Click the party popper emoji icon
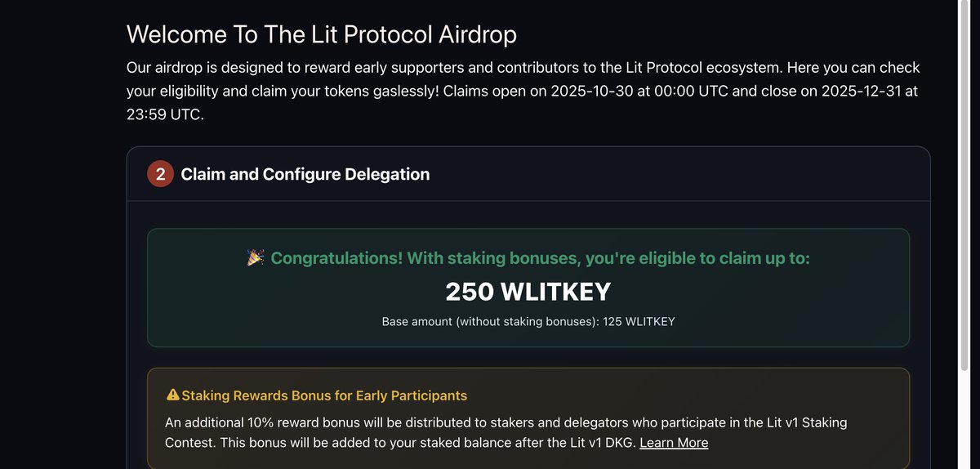 coord(256,258)
